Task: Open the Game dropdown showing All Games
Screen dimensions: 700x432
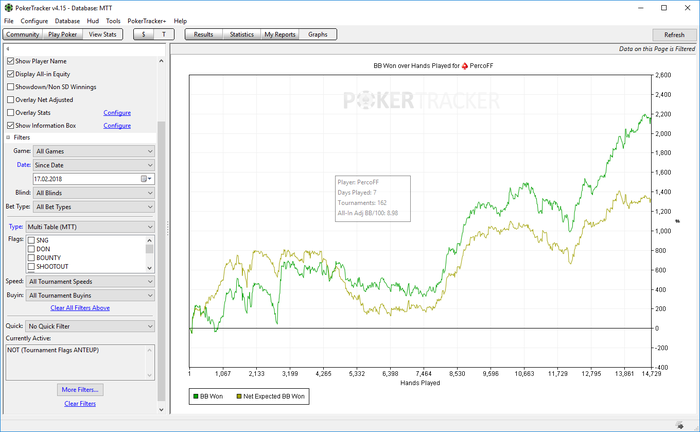Action: [x=94, y=150]
